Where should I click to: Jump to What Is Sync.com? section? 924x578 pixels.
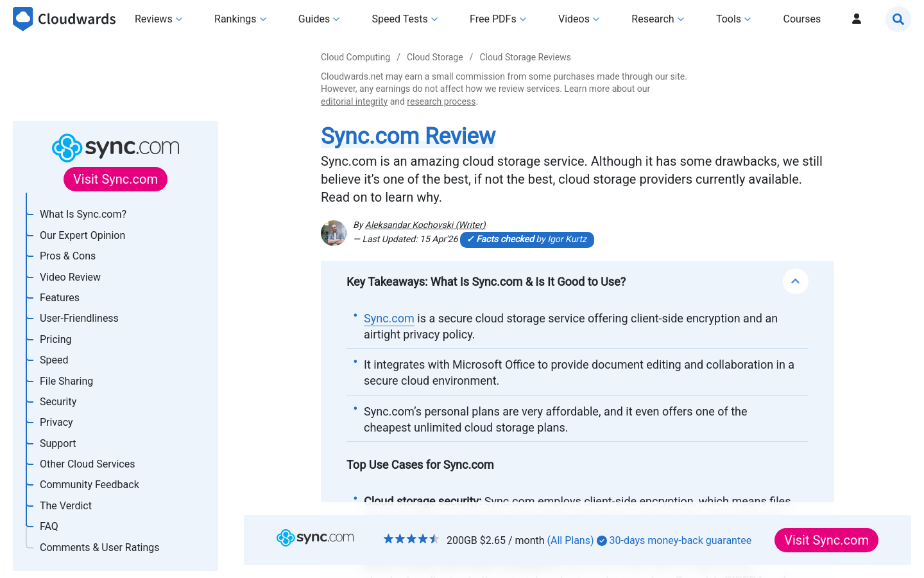click(83, 215)
